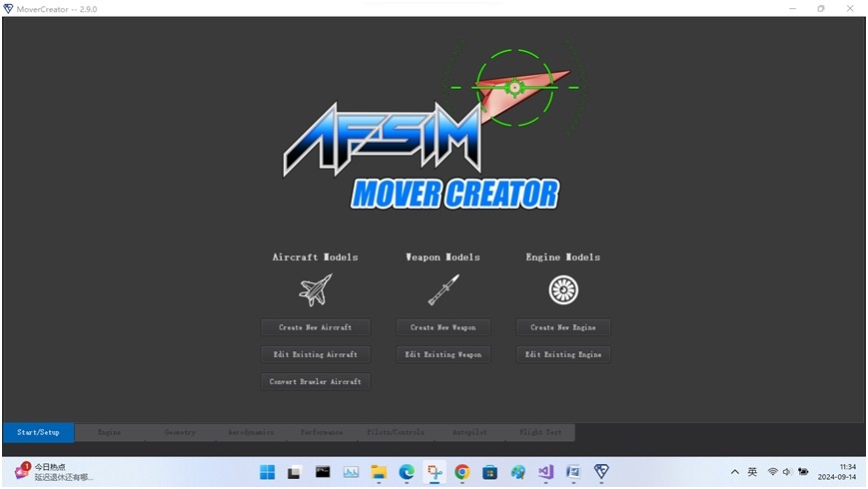Open the performance monitor taskbar icon
Image resolution: width=868 pixels, height=489 pixels.
point(351,472)
